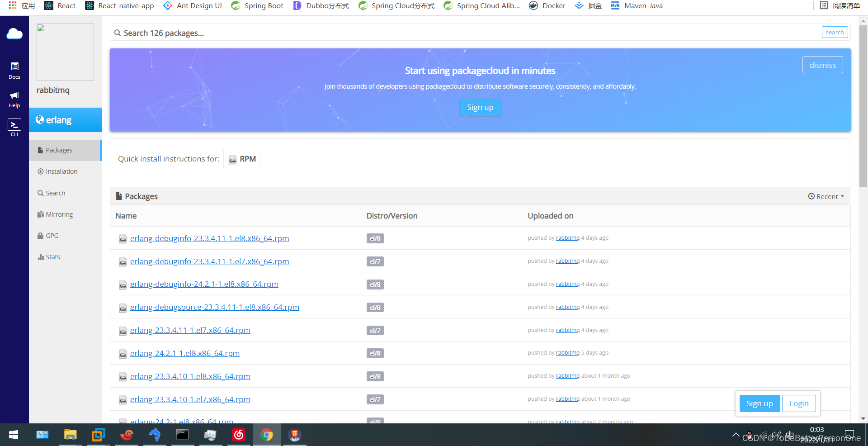The image size is (868, 446).
Task: Show hidden system tray icons
Action: 736,435
